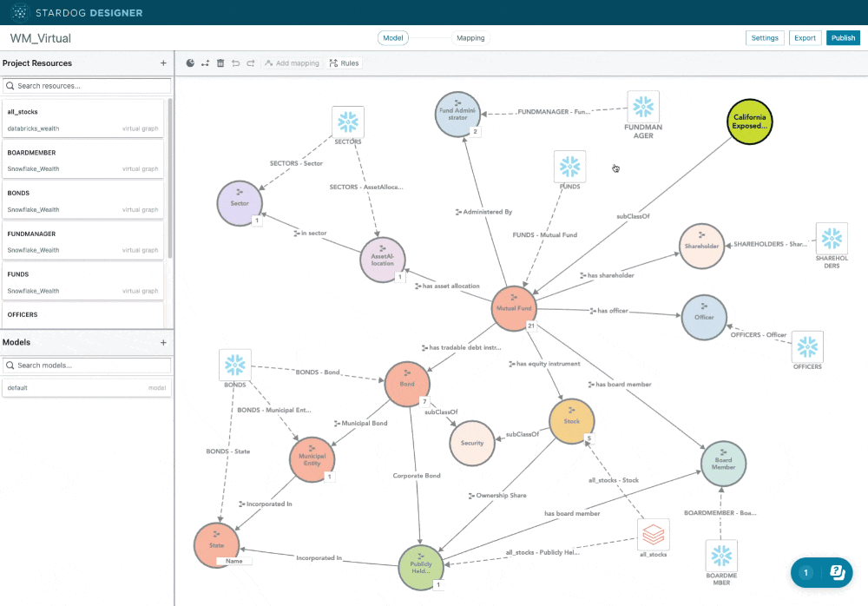Viewport: 868px width, 606px height.
Task: Select the all_stocks Databricks source icon on canvas
Action: pos(653,535)
